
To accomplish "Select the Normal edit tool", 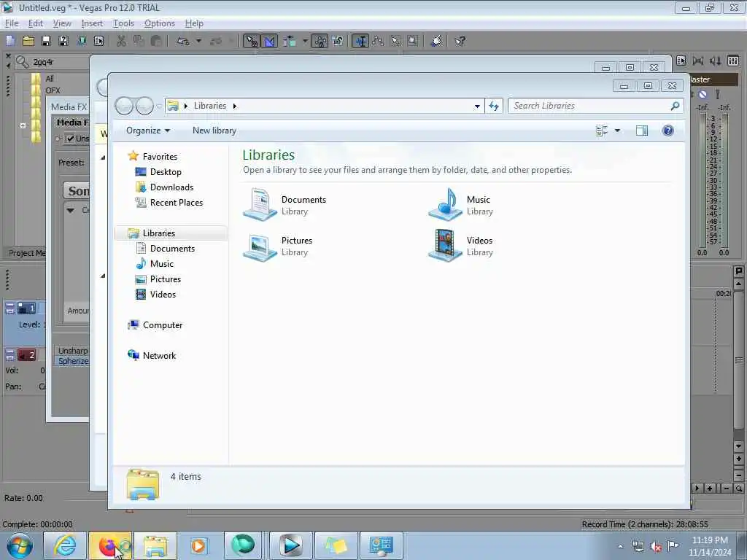I will [x=360, y=42].
